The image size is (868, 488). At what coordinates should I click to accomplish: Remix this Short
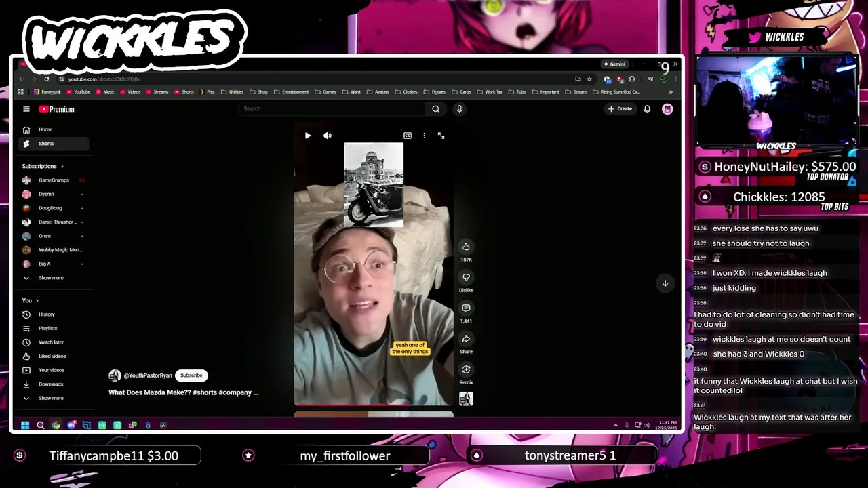click(466, 369)
